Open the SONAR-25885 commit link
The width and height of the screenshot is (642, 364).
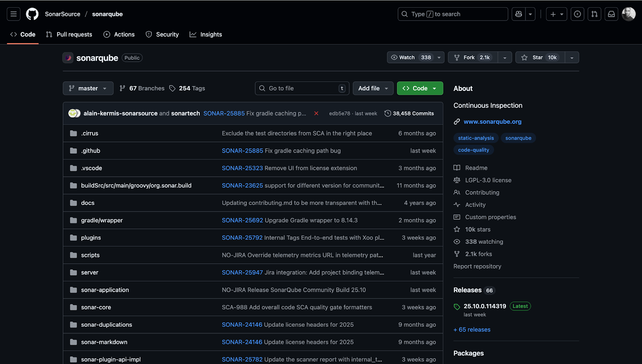pos(224,113)
